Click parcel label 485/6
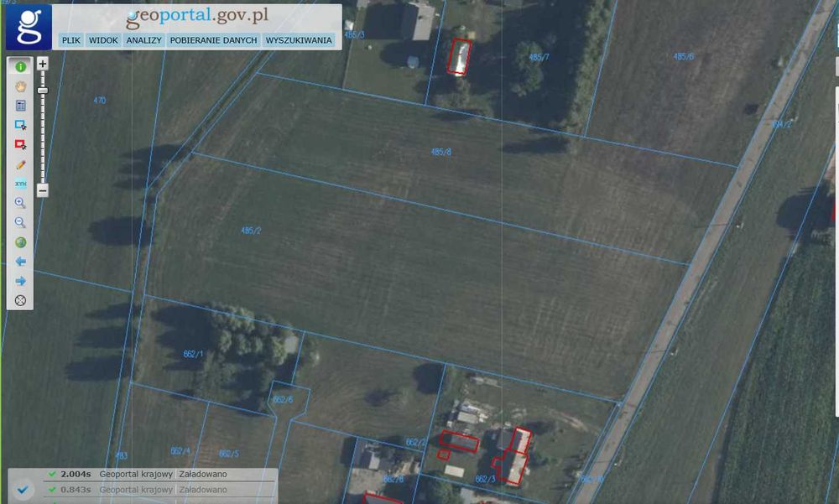The height and width of the screenshot is (504, 839). pyautogui.click(x=683, y=56)
